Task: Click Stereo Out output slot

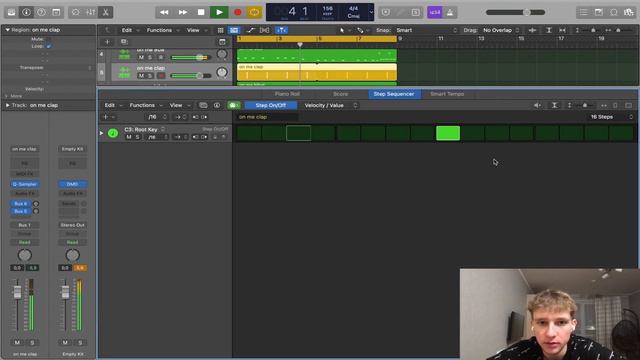Action: click(x=72, y=225)
